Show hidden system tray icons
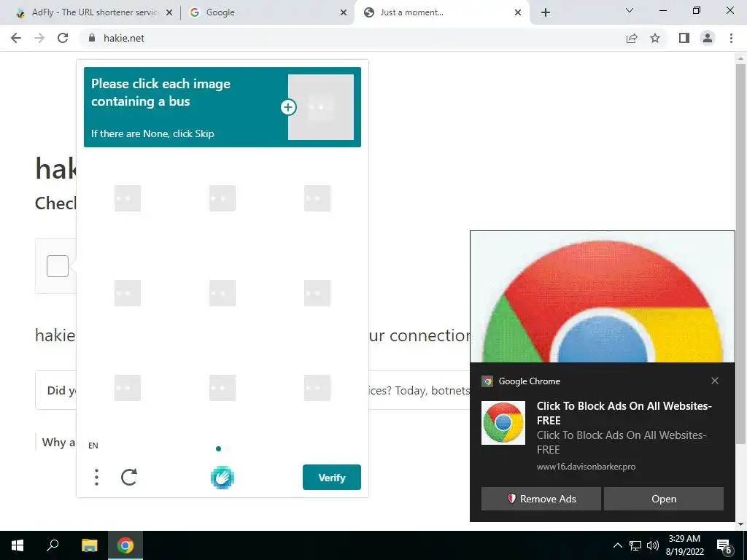The height and width of the screenshot is (560, 747). point(617,545)
